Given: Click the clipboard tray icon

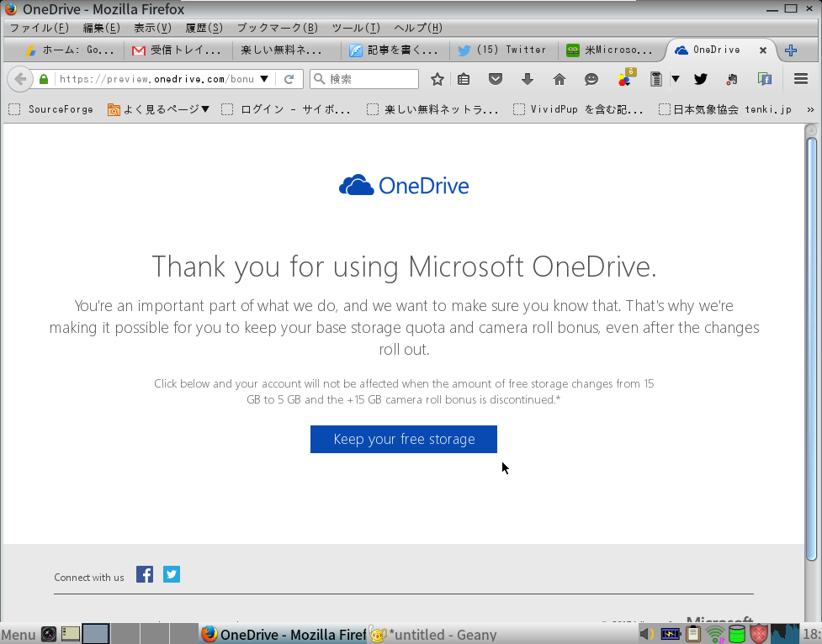Looking at the screenshot, I should (x=693, y=634).
